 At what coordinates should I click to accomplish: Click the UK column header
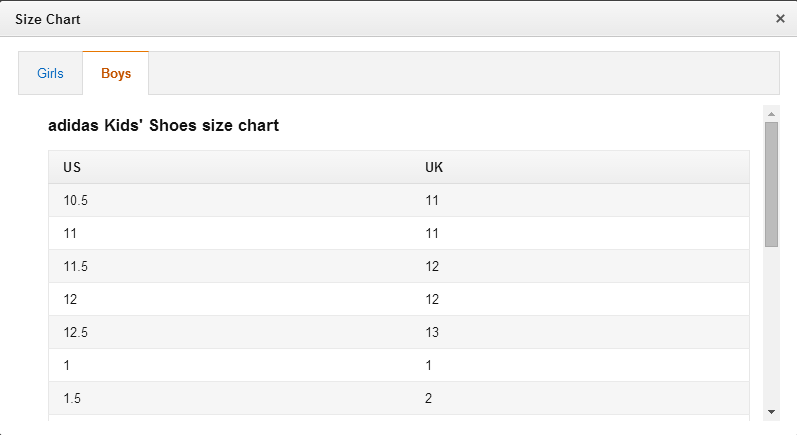click(x=434, y=167)
